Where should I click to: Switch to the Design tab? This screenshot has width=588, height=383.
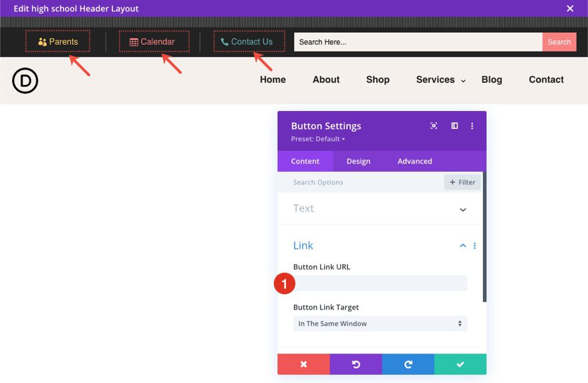358,161
